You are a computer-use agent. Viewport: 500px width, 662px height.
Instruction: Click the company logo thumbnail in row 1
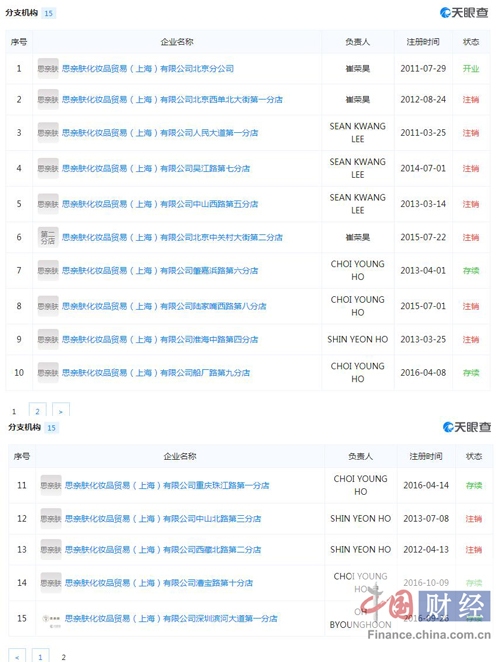[48, 68]
